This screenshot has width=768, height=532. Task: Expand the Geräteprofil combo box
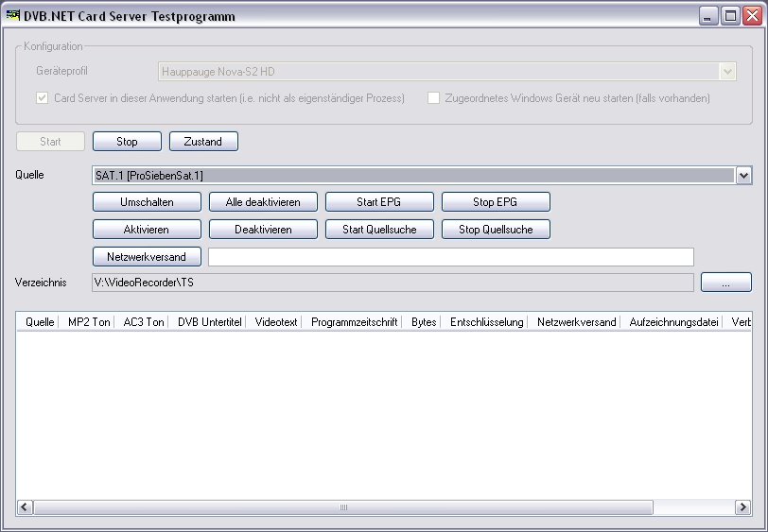pos(726,72)
